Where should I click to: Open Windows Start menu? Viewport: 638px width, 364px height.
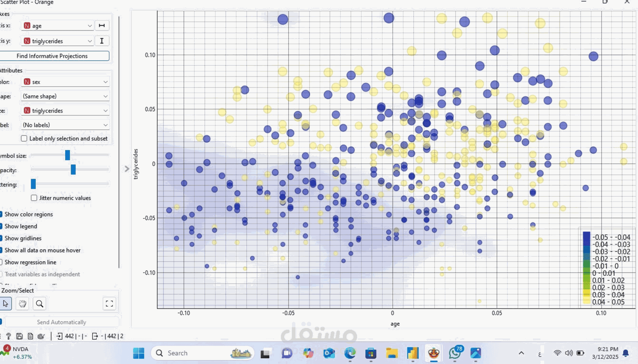pyautogui.click(x=138, y=353)
